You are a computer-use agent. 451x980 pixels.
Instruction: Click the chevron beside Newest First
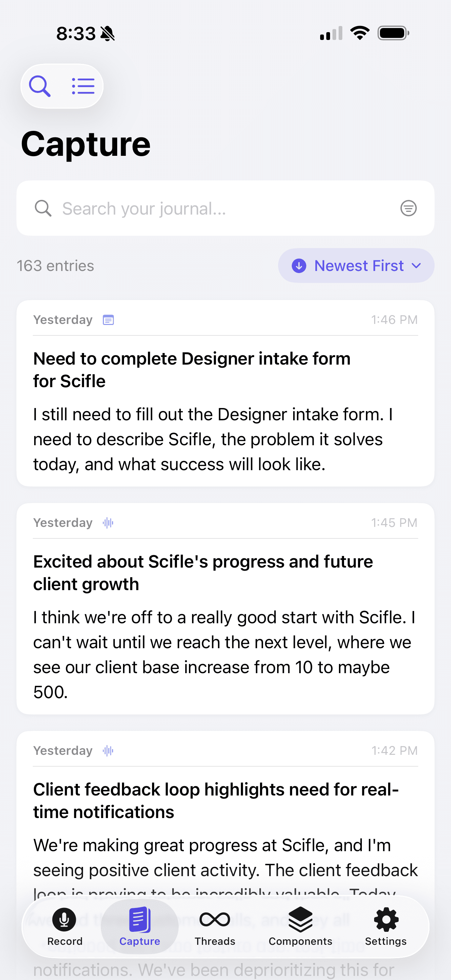coord(417,266)
